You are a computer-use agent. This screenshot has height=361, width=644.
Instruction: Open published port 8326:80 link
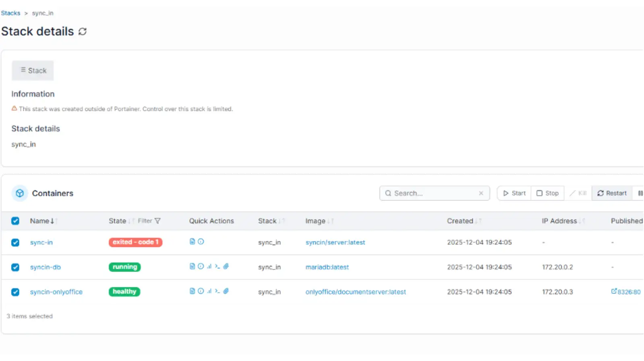tap(626, 292)
